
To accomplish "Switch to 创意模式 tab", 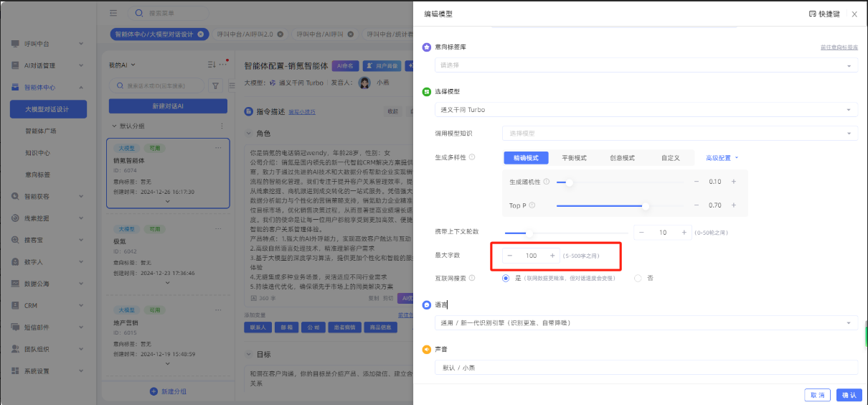I will [x=622, y=157].
